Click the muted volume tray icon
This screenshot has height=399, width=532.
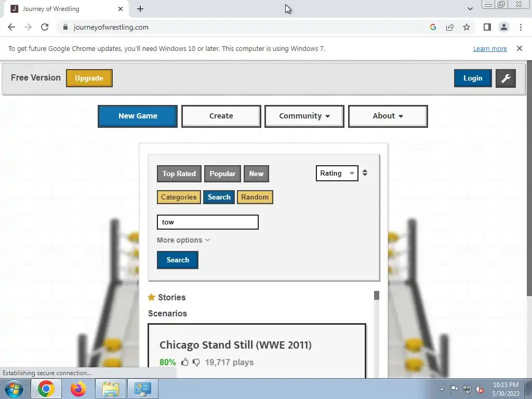(480, 389)
